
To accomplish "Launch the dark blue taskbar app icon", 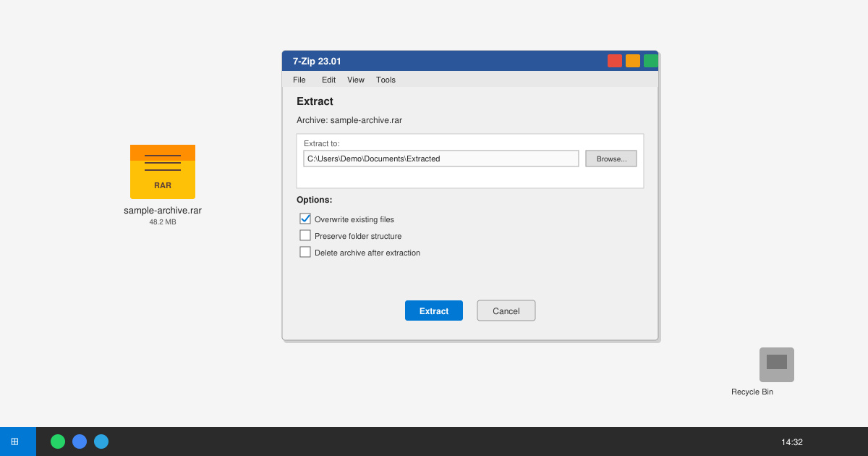I will (x=80, y=442).
